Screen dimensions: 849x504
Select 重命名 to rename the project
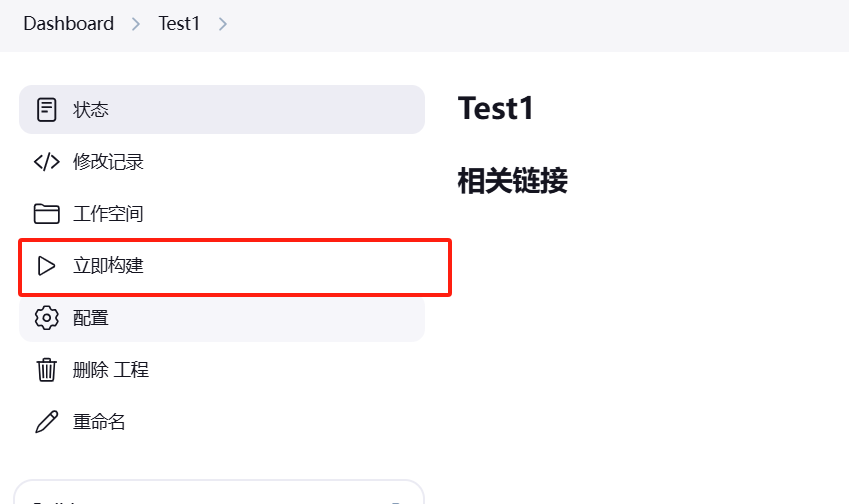tap(222, 422)
